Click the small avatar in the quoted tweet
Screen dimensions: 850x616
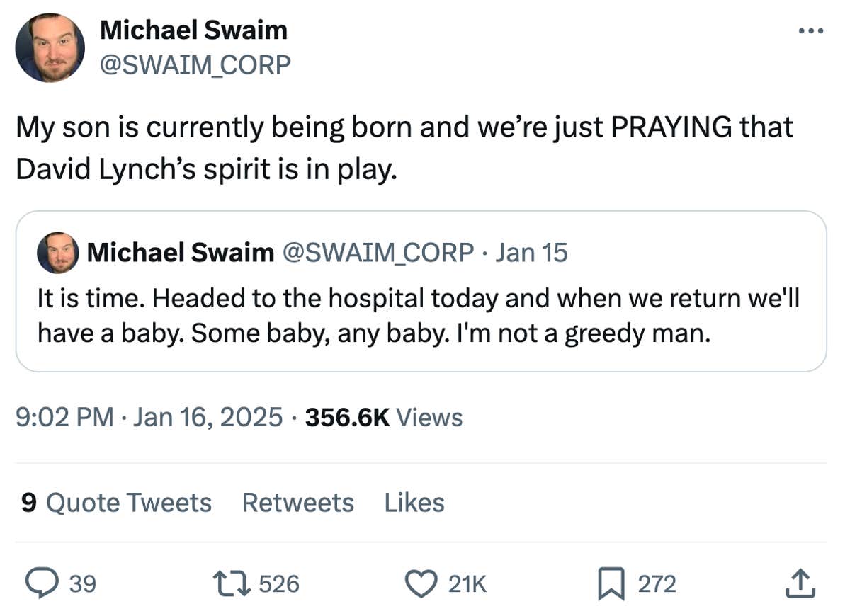(x=57, y=252)
